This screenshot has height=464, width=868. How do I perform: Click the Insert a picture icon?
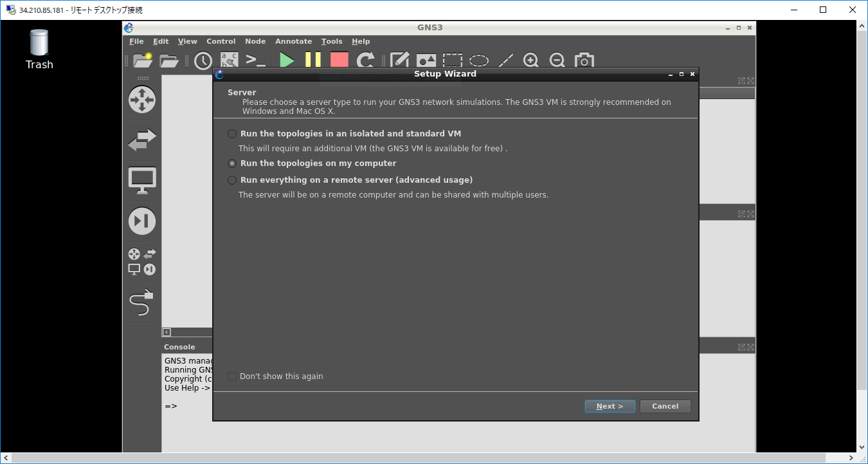pos(426,60)
